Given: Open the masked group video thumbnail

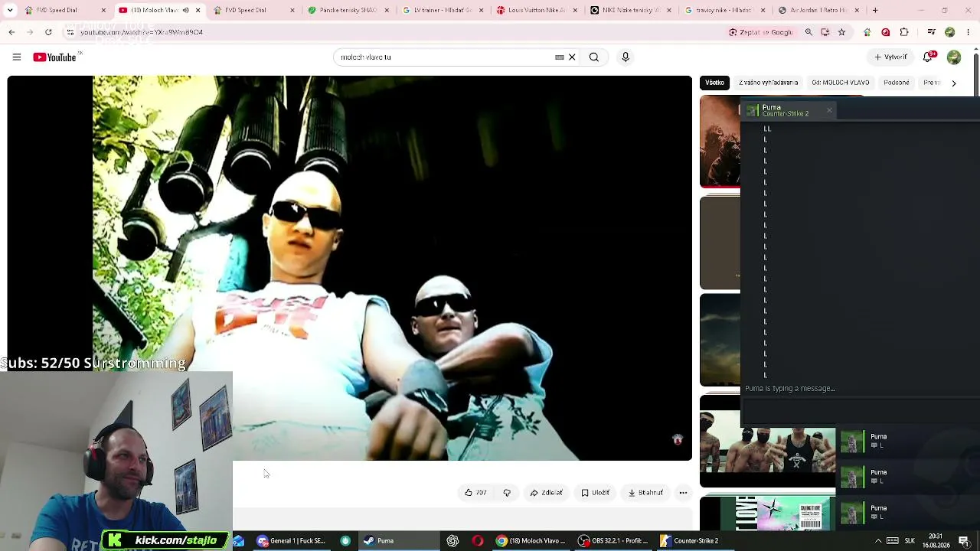Looking at the screenshot, I should click(x=767, y=449).
